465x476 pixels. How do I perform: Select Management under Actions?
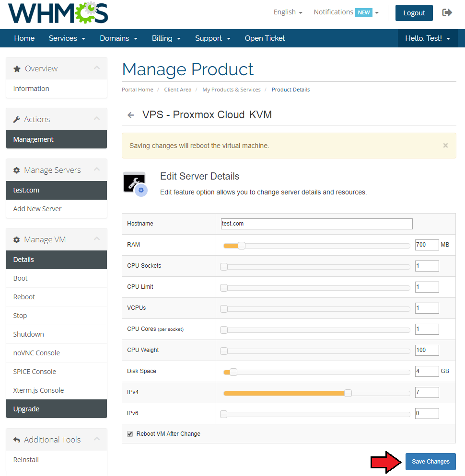(x=57, y=139)
